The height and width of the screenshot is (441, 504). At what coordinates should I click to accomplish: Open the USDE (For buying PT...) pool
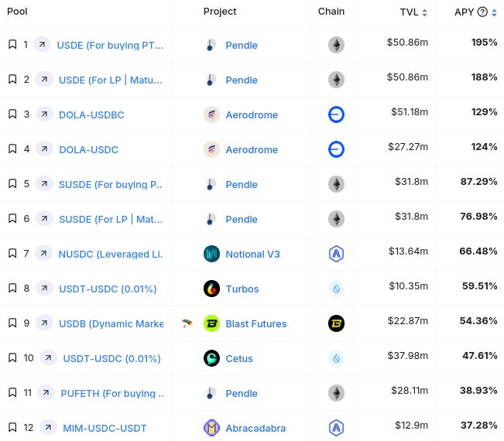pos(110,46)
